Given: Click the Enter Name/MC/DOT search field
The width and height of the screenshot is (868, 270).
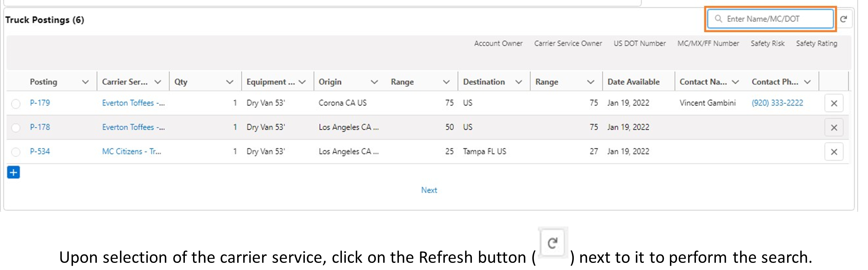Looking at the screenshot, I should (770, 19).
